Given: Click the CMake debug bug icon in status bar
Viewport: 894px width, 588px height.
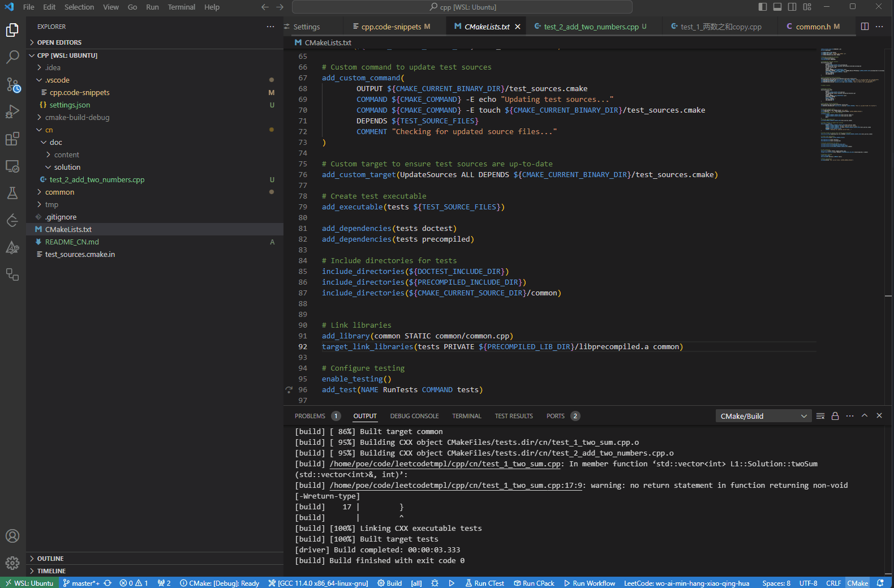Looking at the screenshot, I should (x=435, y=583).
